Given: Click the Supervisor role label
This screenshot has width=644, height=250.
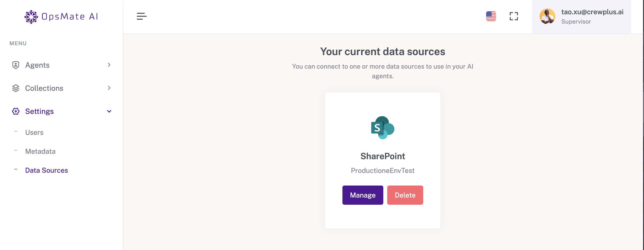Looking at the screenshot, I should pos(576,22).
